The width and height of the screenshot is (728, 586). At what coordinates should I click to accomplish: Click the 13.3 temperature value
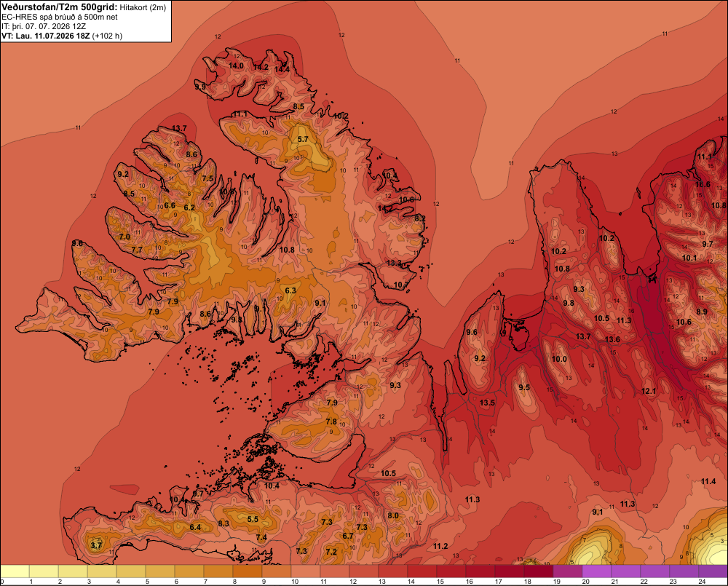pyautogui.click(x=394, y=263)
